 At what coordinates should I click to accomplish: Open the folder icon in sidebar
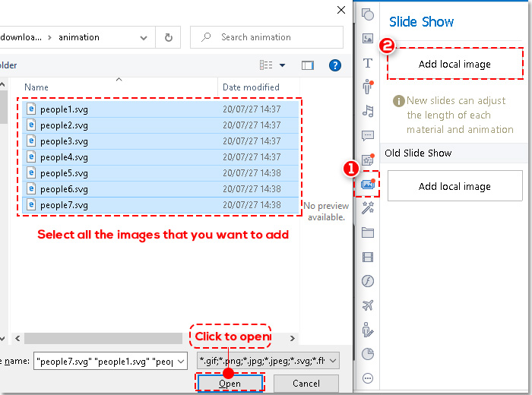pyautogui.click(x=368, y=232)
